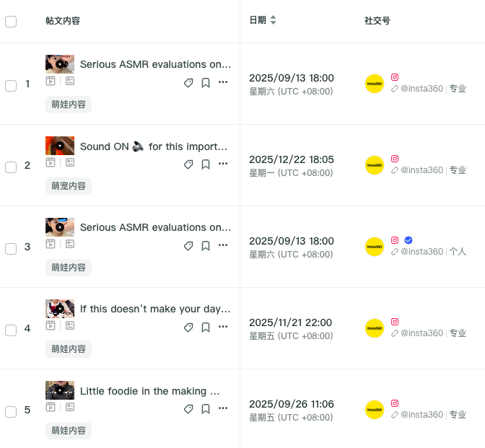Screen dimensions: 485x448
Task: Open the @insta360 link in row 1
Action: click(x=421, y=89)
